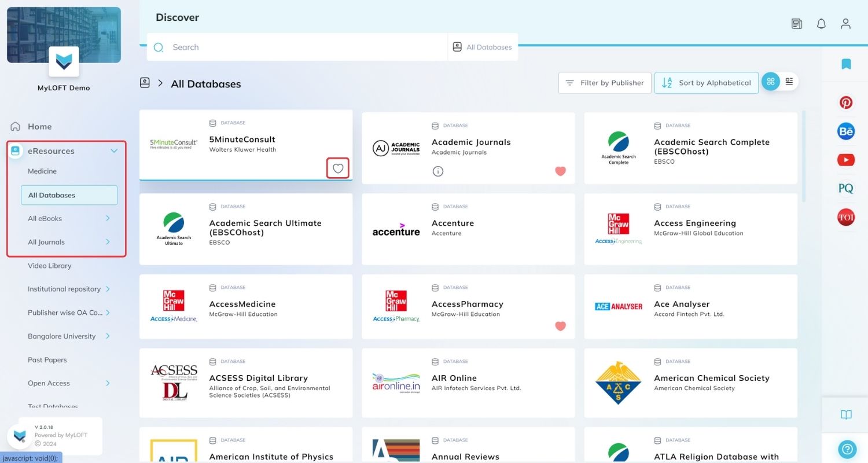
Task: Click the open book reader icon
Action: 846,415
